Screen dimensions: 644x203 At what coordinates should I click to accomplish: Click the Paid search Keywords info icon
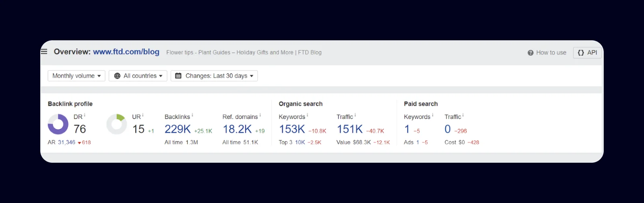coord(433,115)
